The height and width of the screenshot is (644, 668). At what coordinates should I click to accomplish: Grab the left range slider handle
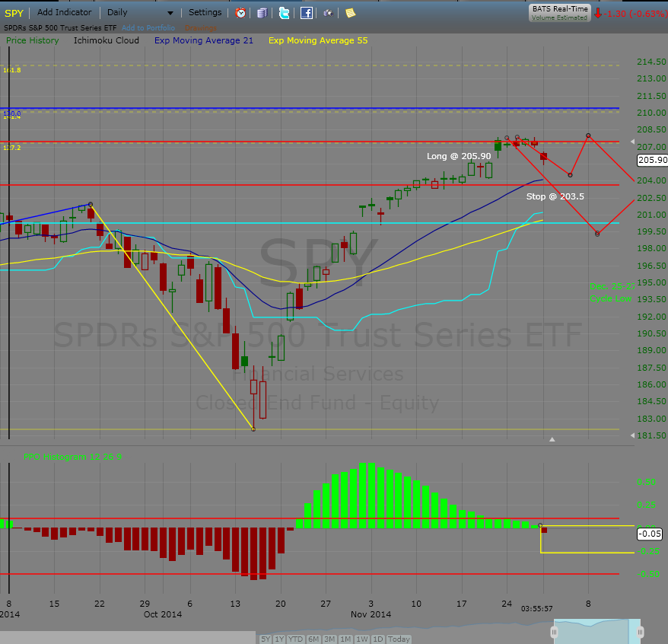pyautogui.click(x=554, y=632)
